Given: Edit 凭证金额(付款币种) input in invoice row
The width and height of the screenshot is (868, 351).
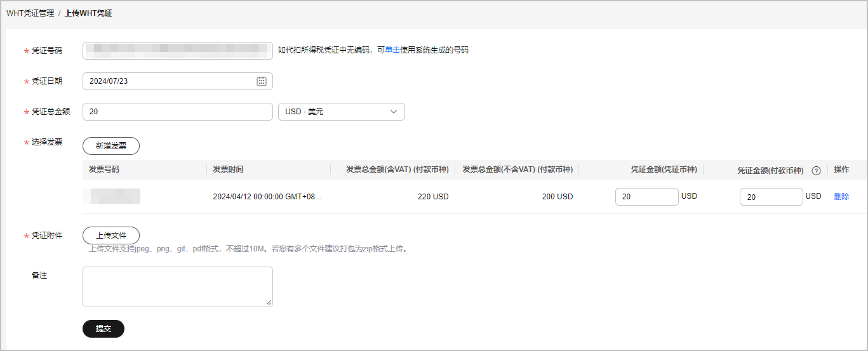Looking at the screenshot, I should coord(771,197).
